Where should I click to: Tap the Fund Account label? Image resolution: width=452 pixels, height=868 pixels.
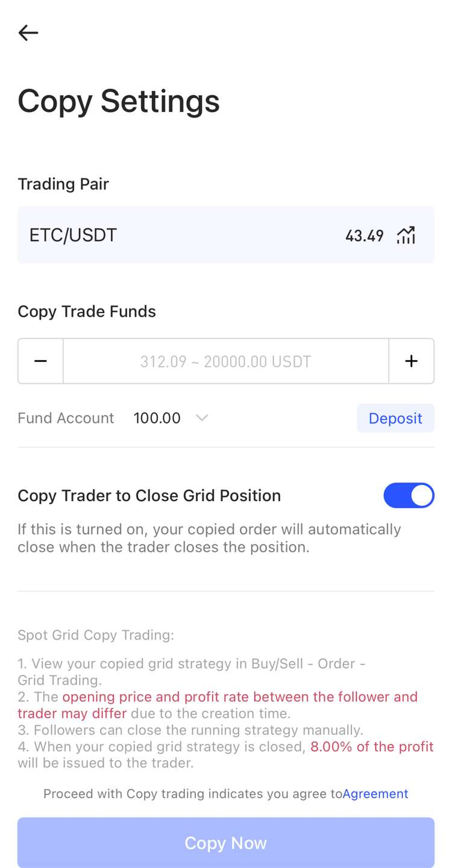(x=66, y=418)
